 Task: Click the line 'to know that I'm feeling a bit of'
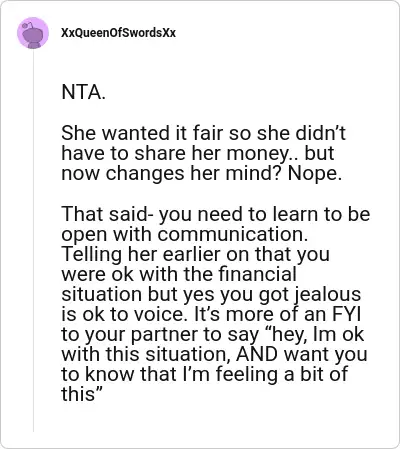click(204, 374)
